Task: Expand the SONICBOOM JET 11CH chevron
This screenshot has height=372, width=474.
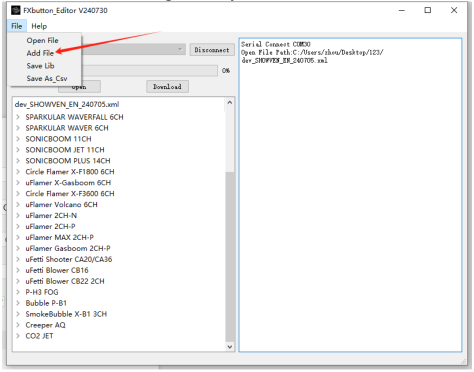Action: click(18, 150)
